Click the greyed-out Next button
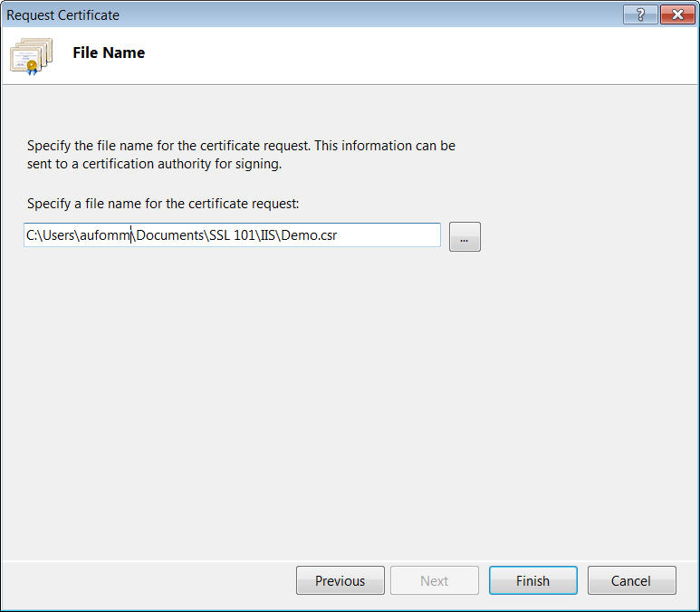700x612 pixels. click(x=434, y=580)
